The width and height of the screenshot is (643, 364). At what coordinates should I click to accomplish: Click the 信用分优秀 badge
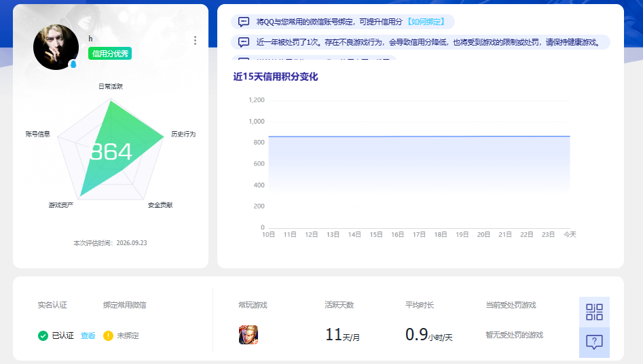(x=110, y=54)
